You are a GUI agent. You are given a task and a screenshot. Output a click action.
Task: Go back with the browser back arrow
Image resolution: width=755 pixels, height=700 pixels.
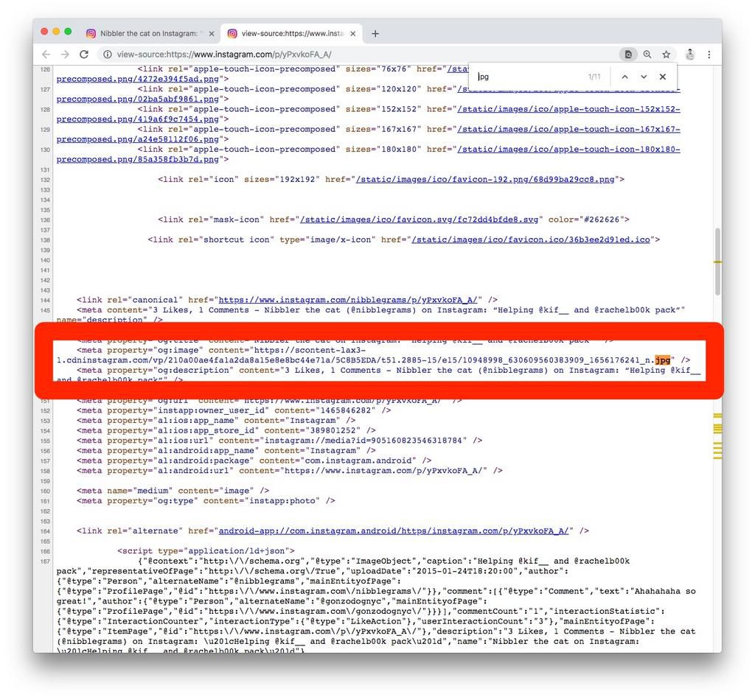[46, 55]
